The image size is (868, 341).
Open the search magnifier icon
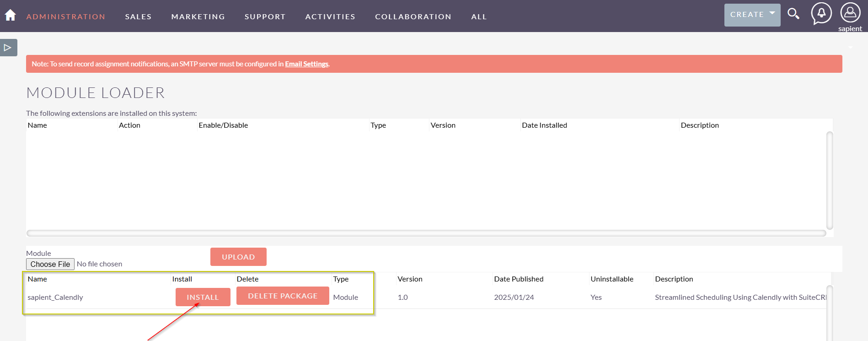793,14
